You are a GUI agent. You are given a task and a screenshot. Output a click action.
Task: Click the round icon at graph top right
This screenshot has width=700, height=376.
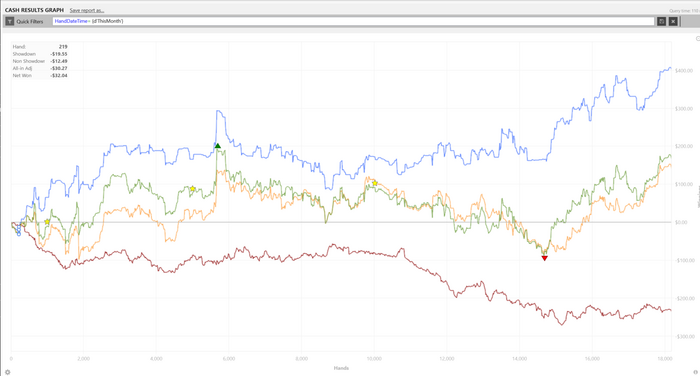tap(698, 39)
